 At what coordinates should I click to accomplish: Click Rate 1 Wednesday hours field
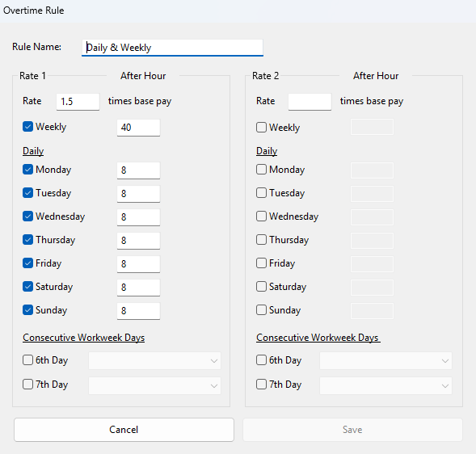click(x=138, y=217)
